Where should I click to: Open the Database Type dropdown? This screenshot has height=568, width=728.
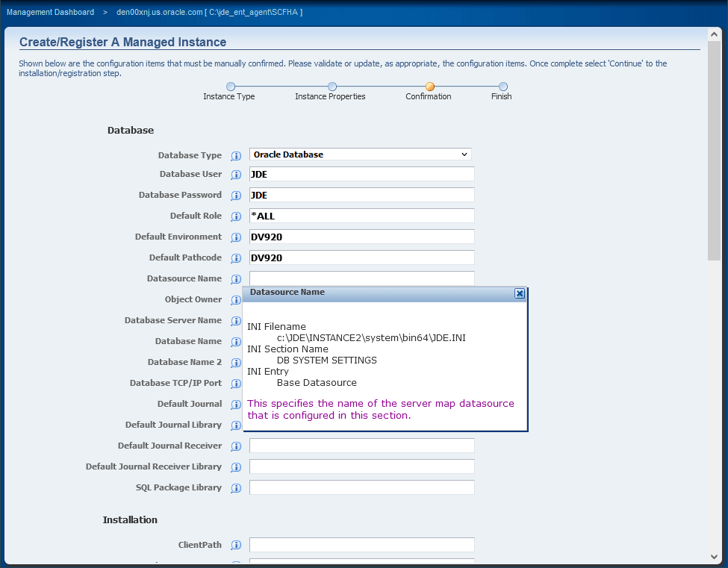[361, 154]
